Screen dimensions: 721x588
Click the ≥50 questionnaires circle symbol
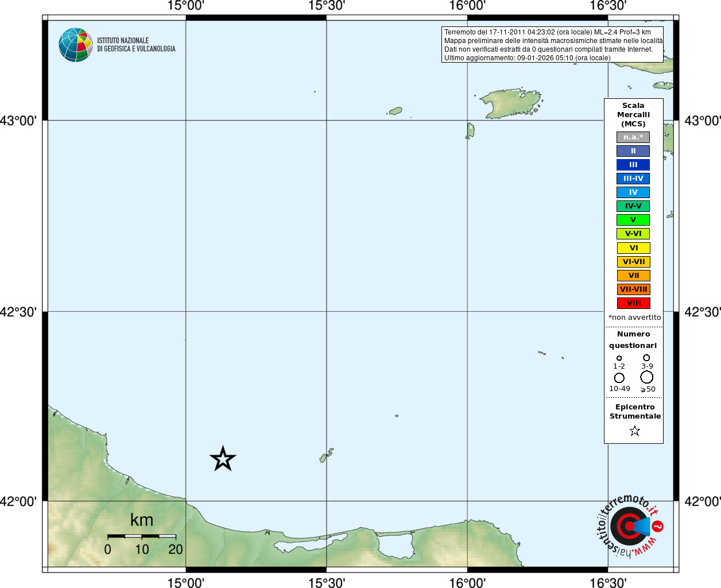647,377
